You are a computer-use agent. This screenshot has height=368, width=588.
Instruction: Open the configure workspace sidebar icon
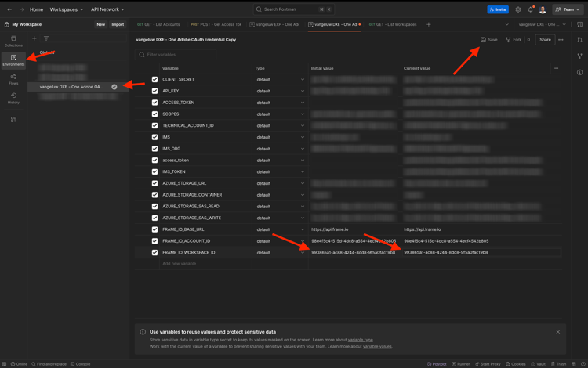[13, 120]
